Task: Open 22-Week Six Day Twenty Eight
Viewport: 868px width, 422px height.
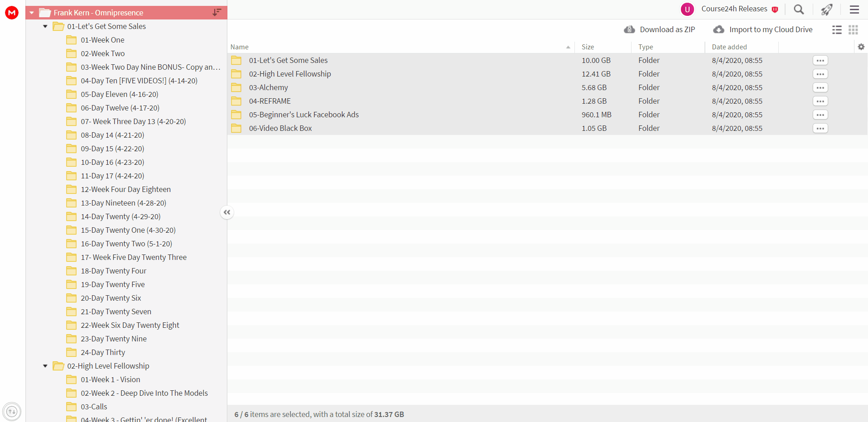Action: click(x=130, y=325)
